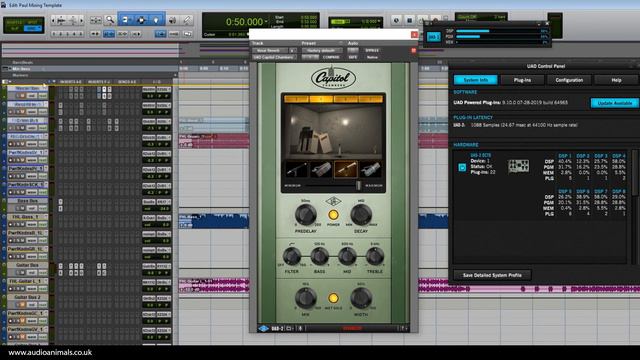Select the Pencil tool

187,20
